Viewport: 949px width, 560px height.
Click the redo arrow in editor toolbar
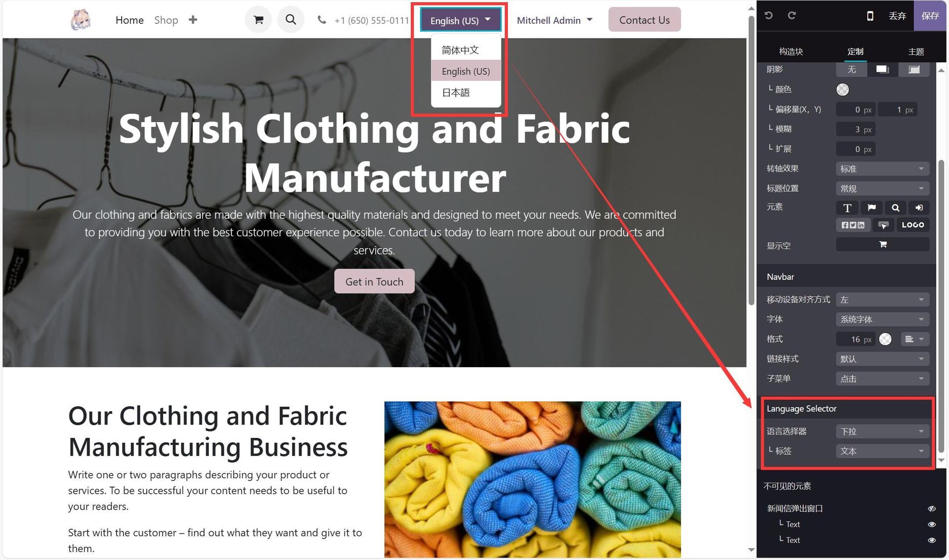[x=792, y=15]
